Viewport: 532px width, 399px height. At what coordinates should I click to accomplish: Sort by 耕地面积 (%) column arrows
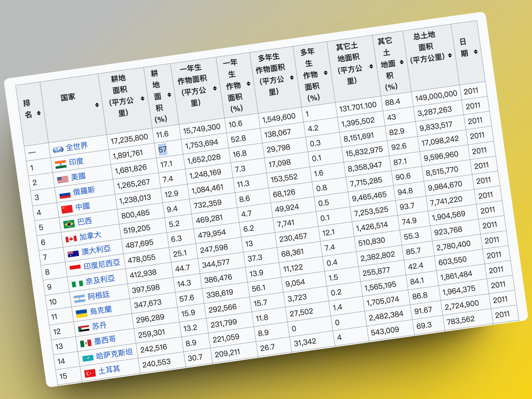tap(169, 95)
